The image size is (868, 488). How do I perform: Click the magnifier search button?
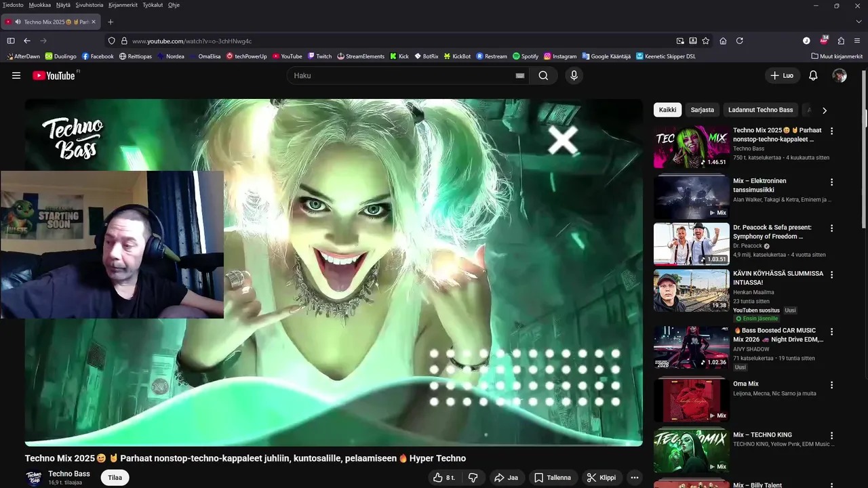[543, 75]
